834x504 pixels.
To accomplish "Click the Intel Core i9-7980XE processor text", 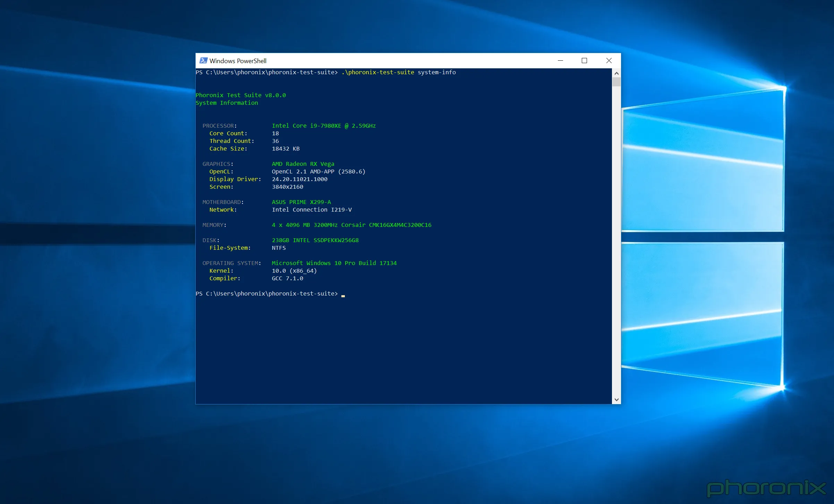I will (324, 126).
